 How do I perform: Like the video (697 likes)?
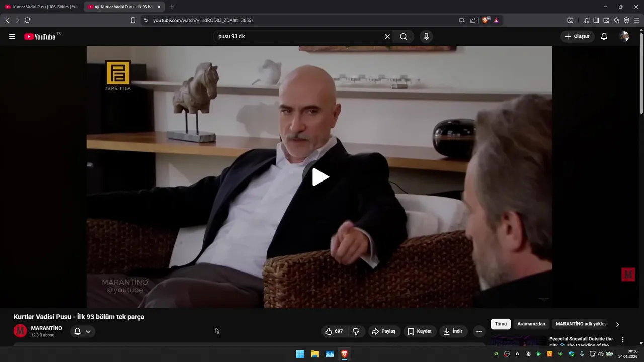334,331
